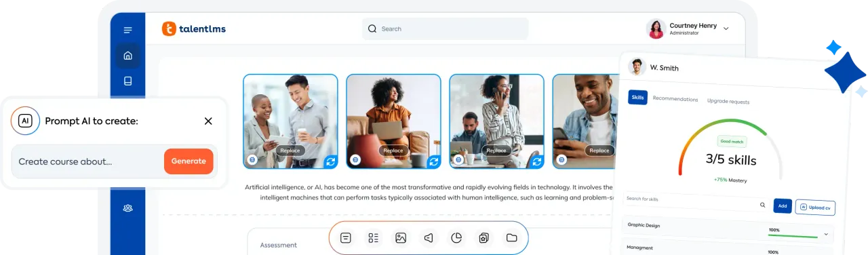Close the Prompt AI panel
The height and width of the screenshot is (255, 868).
[x=208, y=121]
